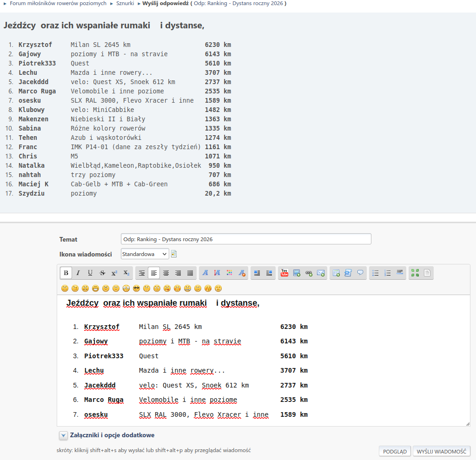Viewport: 476px width, 460px height.
Task: Click '1589 km' in the editor
Action: (x=294, y=414)
